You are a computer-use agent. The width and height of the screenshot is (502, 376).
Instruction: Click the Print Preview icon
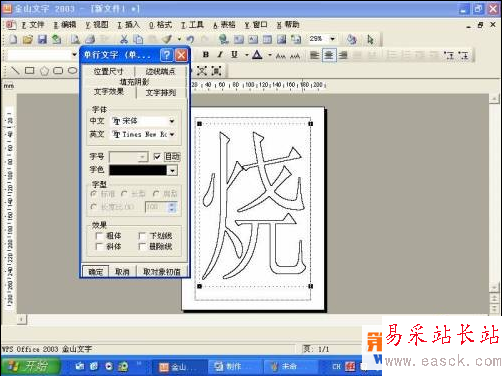coord(75,39)
